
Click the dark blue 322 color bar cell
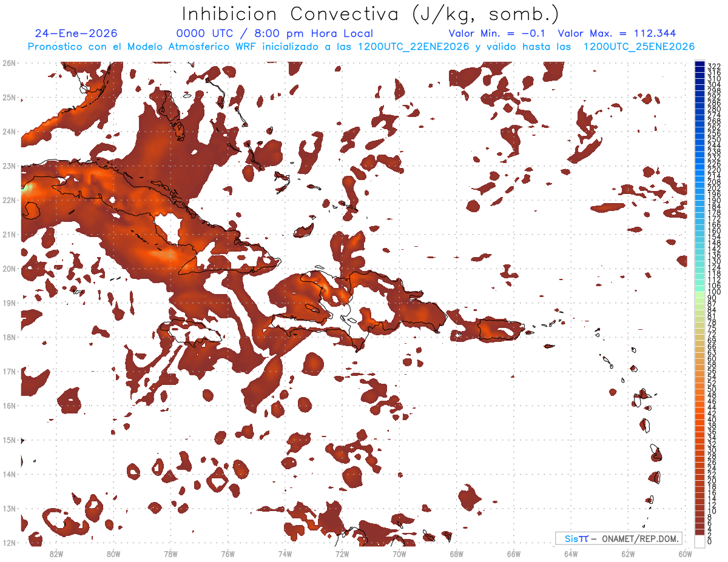coord(700,64)
